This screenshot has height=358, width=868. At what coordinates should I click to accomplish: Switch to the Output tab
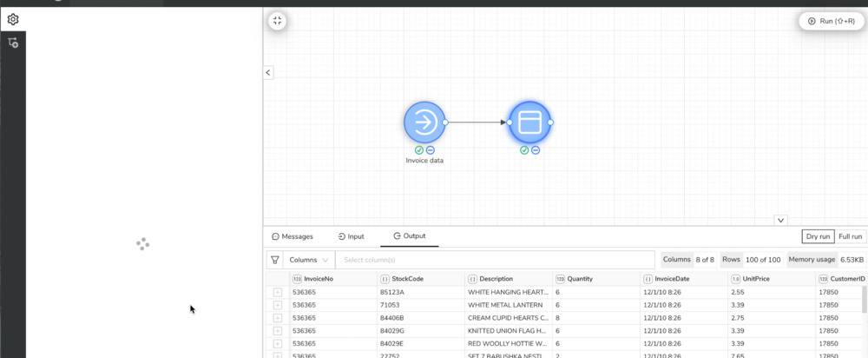[410, 236]
